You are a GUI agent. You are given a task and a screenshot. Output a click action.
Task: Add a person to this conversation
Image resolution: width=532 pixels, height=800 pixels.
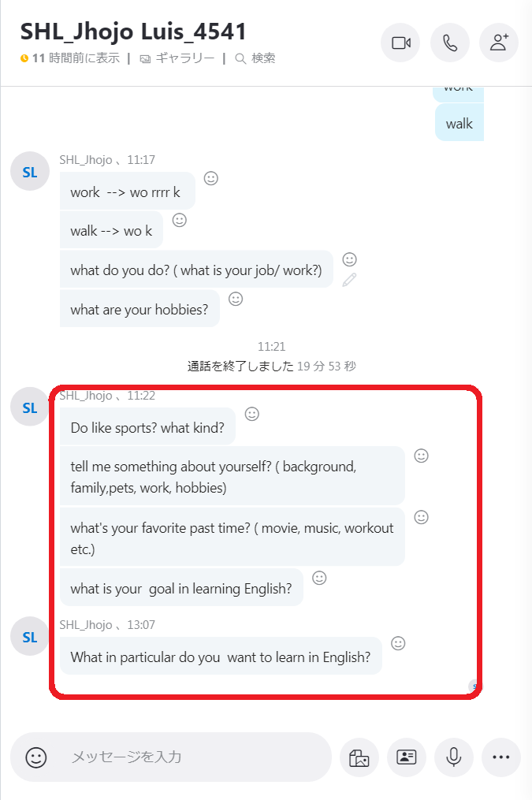[499, 43]
